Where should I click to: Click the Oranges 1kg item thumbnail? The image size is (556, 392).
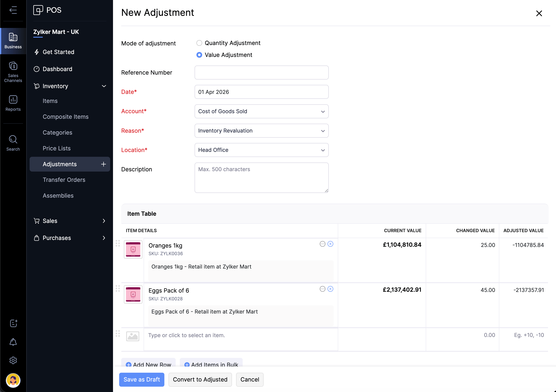point(133,249)
